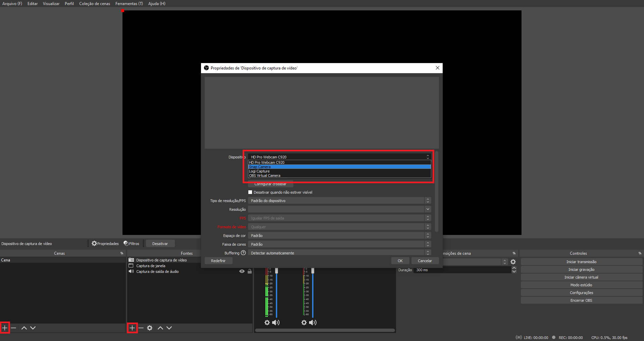Open the scene transition properties gear
Viewport: 644px width, 341px height.
513,262
